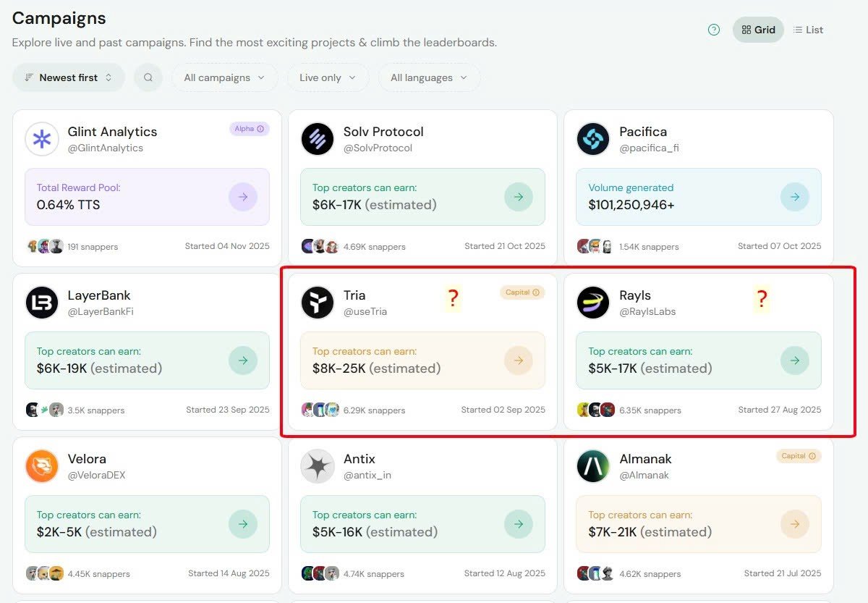The width and height of the screenshot is (868, 603).
Task: Click "Started 21 Jul 2025" date
Action: (783, 573)
